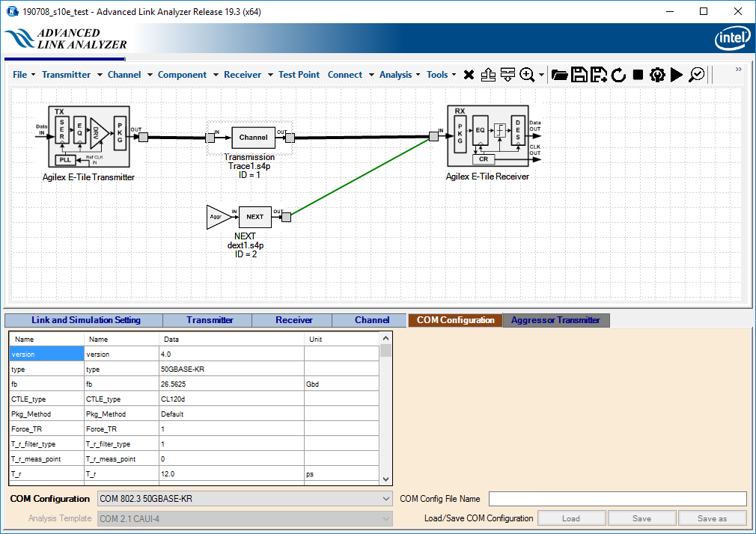Image resolution: width=756 pixels, height=534 pixels.
Task: Start simulation with the play icon
Action: click(x=677, y=75)
